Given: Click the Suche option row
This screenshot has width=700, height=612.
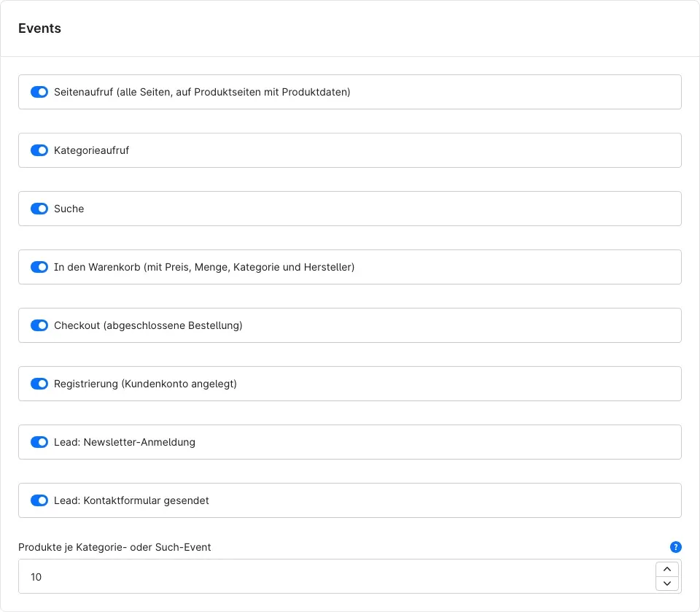Looking at the screenshot, I should pyautogui.click(x=350, y=209).
